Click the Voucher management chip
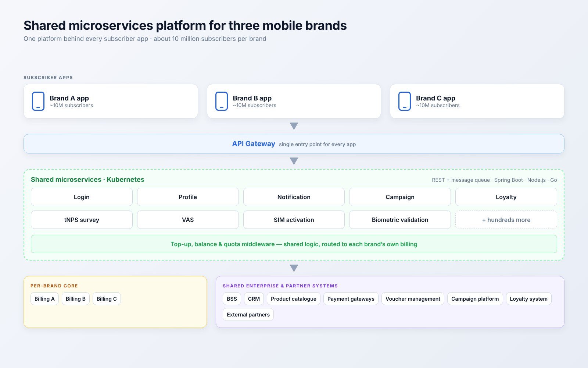 coord(413,299)
